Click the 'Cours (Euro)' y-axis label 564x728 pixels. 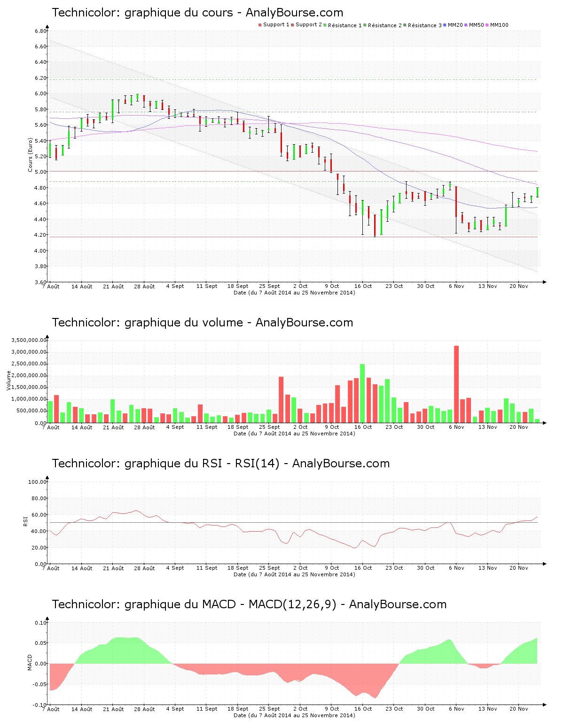[x=31, y=155]
